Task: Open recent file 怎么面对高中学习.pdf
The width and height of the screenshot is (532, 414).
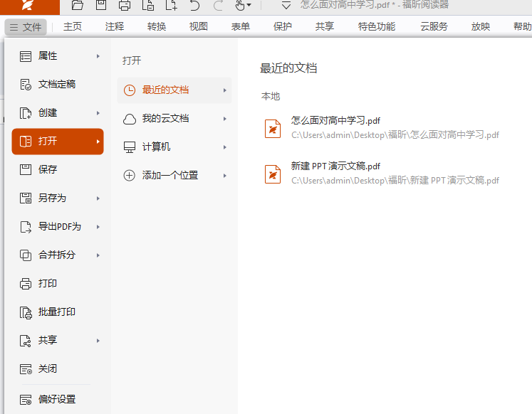Action: 382,128
